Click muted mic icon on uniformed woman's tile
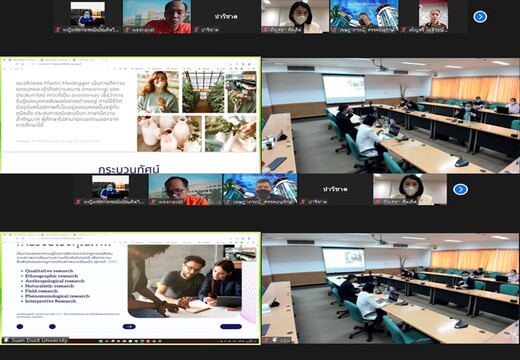520x360 pixels. (x=405, y=30)
